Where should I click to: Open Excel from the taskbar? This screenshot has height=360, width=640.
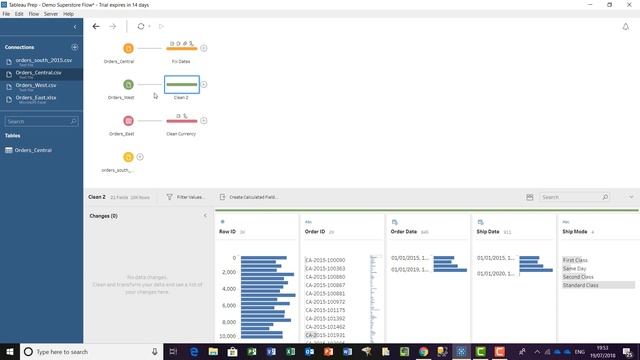290,351
